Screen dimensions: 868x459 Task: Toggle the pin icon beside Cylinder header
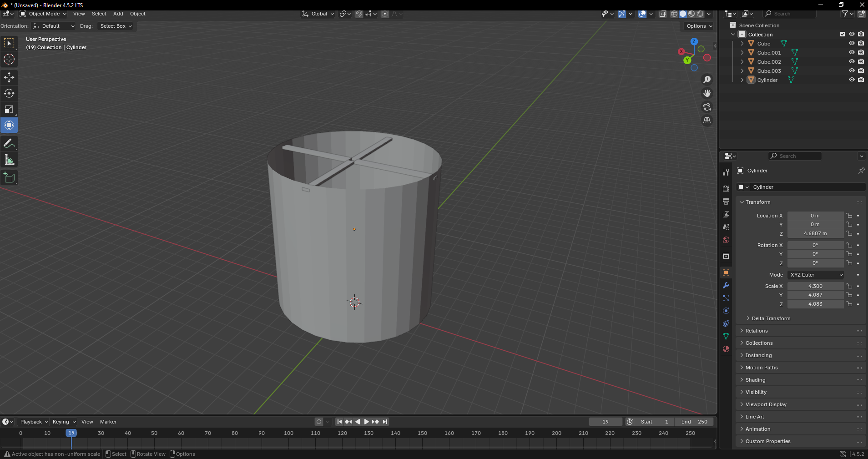[x=861, y=171]
